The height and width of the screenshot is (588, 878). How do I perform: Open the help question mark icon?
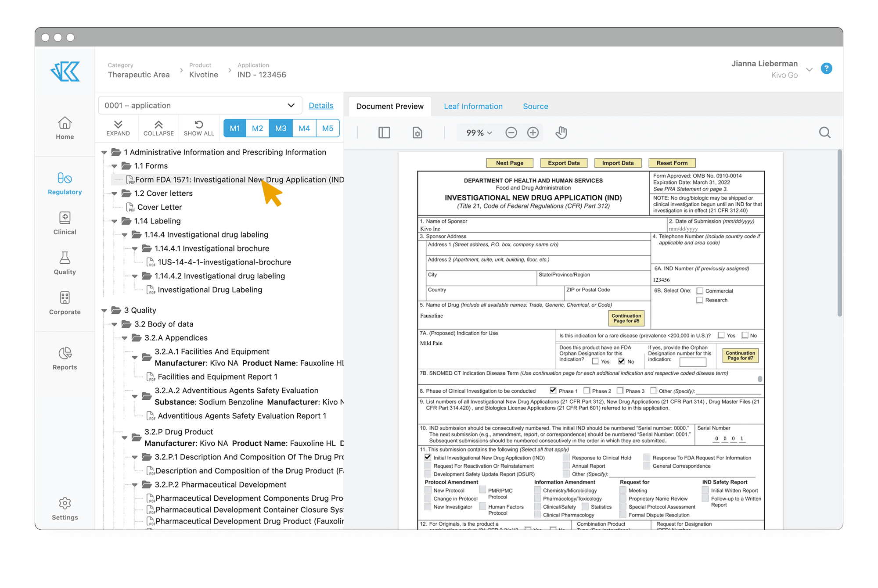tap(826, 68)
